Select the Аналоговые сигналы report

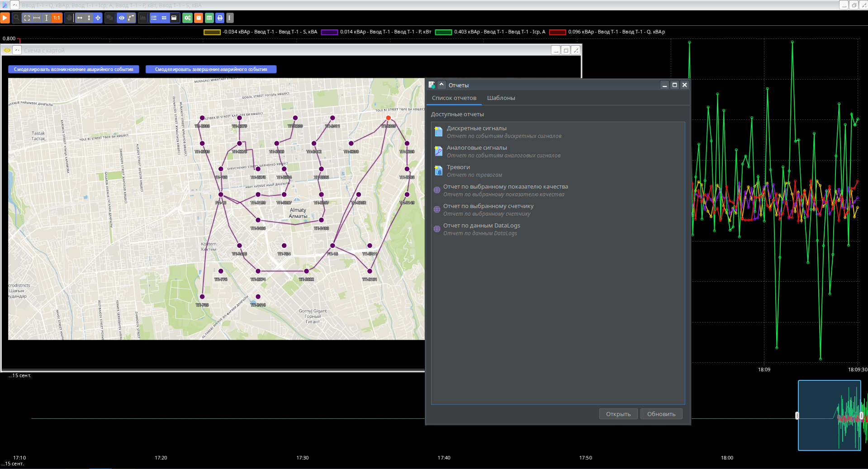(x=558, y=152)
